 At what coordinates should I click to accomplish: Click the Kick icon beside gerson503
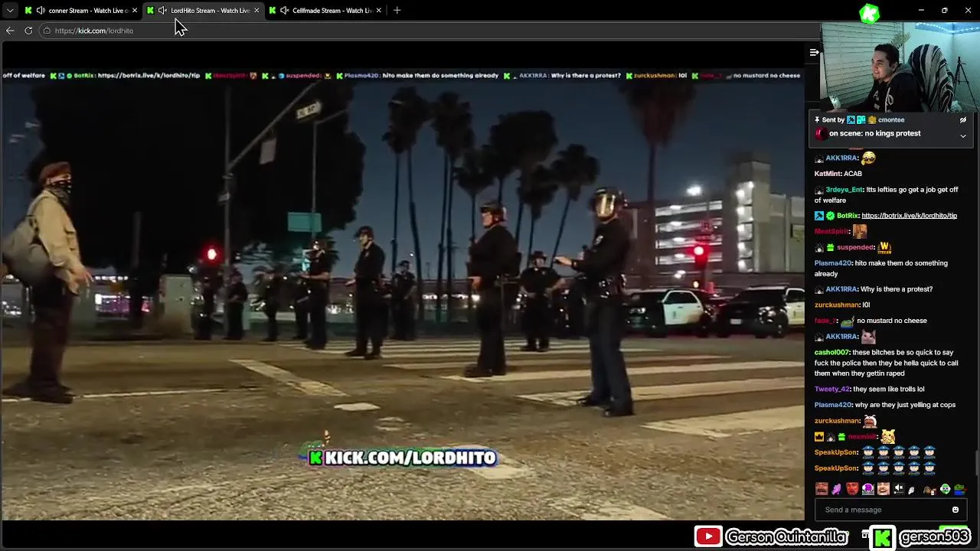[883, 537]
